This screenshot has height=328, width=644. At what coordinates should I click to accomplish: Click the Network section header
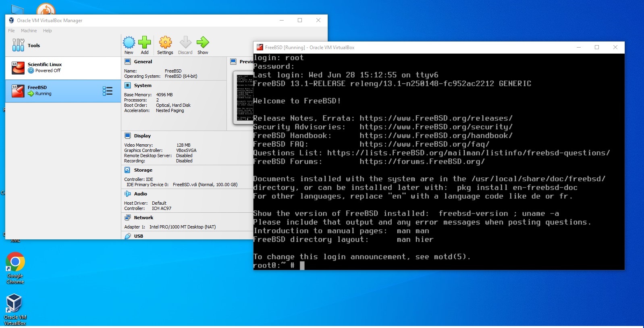tap(143, 218)
